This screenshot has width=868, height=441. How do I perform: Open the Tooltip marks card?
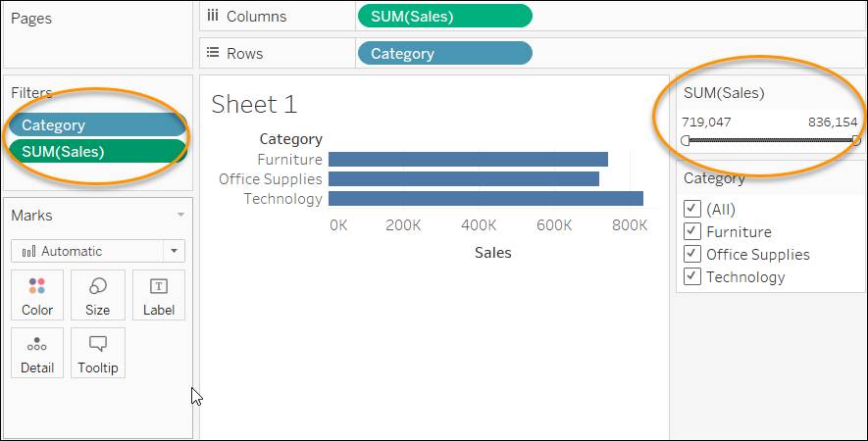click(97, 353)
